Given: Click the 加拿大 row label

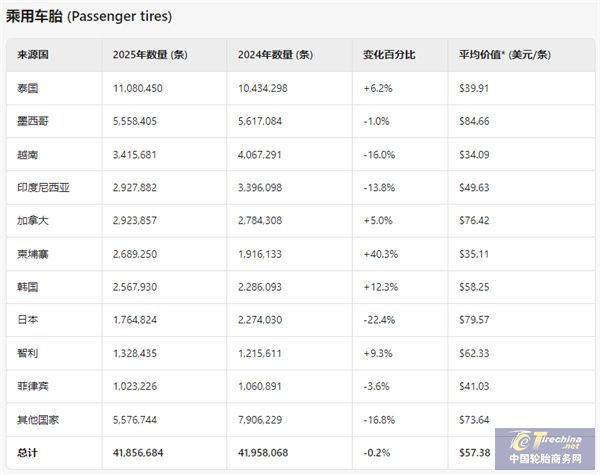Looking at the screenshot, I should coord(33,221).
